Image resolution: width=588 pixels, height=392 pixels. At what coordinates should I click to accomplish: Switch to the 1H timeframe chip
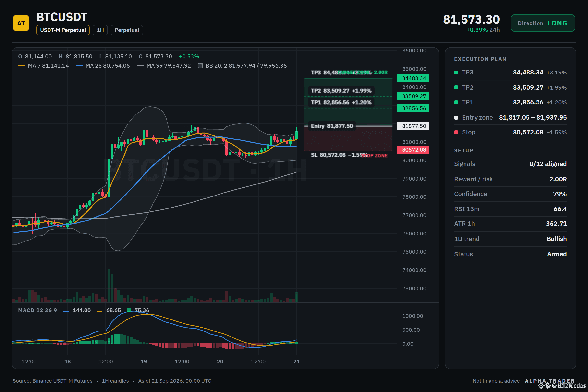[x=100, y=30]
